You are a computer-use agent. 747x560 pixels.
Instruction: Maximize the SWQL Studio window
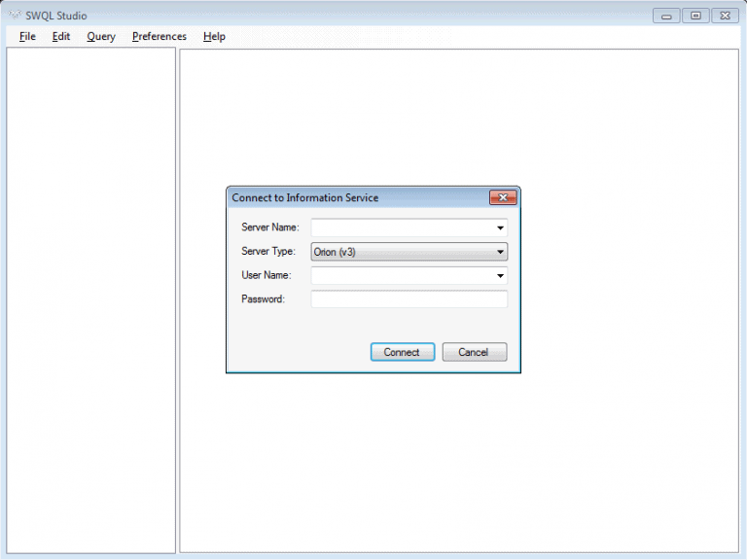point(695,16)
